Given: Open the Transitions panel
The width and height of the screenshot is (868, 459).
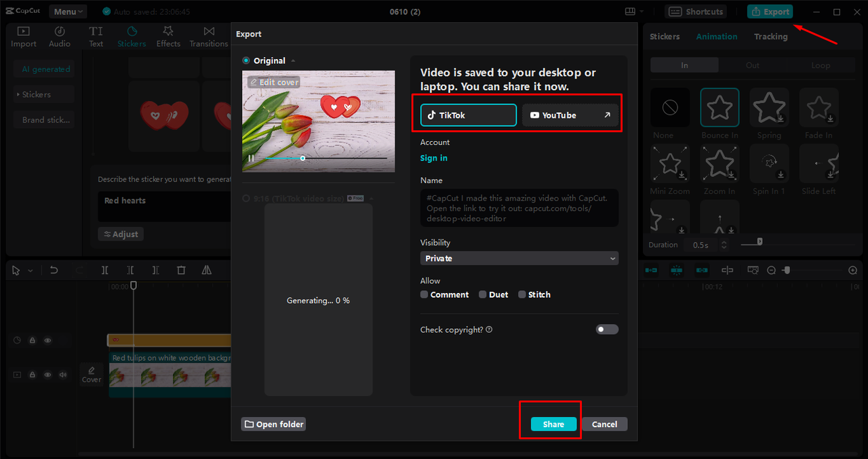Looking at the screenshot, I should 209,37.
